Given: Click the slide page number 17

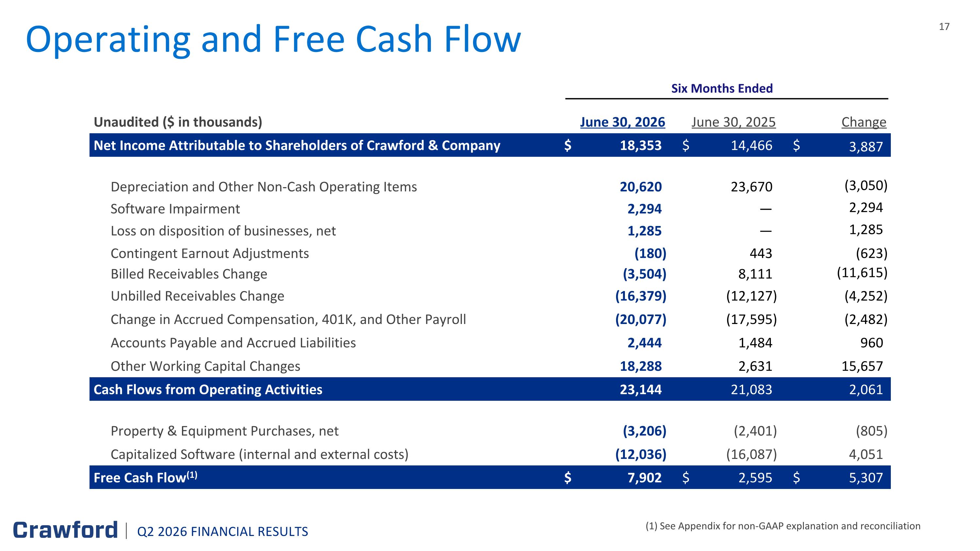Looking at the screenshot, I should [944, 26].
